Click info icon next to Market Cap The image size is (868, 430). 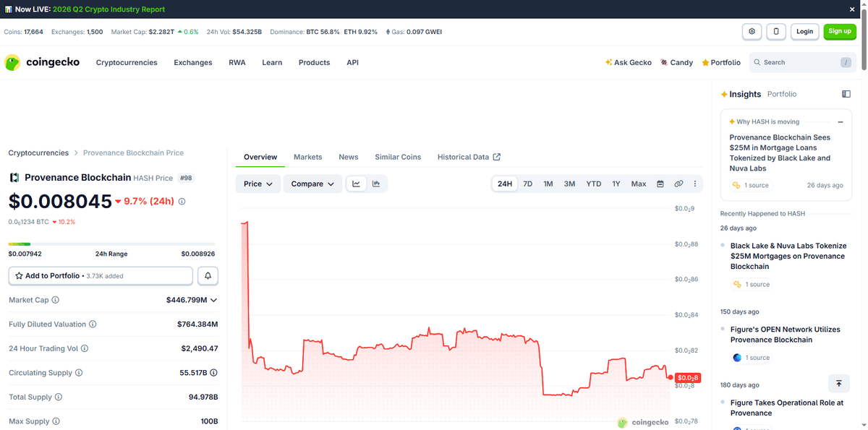pos(56,300)
